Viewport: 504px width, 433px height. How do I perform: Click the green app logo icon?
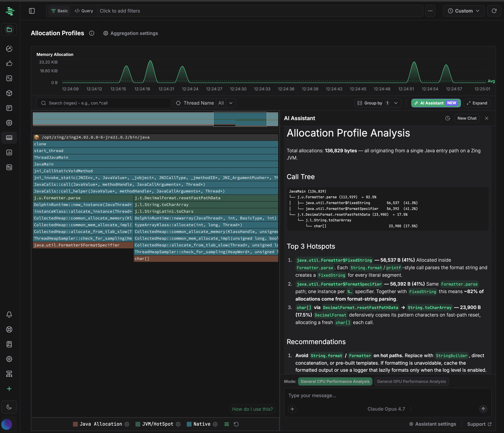point(10,11)
